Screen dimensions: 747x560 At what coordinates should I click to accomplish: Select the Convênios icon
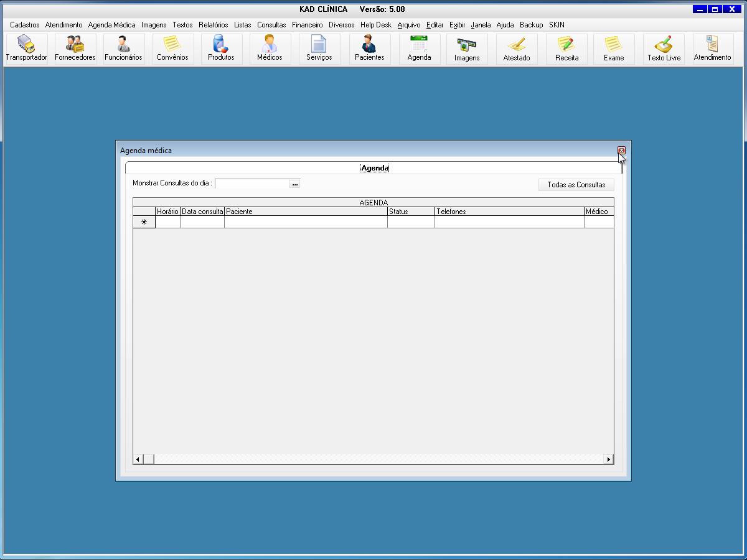(x=172, y=49)
